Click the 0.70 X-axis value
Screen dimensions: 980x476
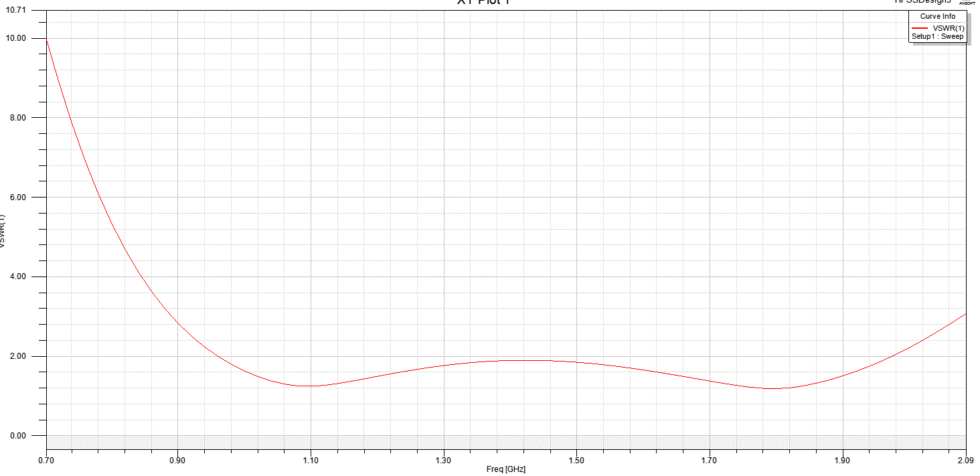(x=46, y=461)
